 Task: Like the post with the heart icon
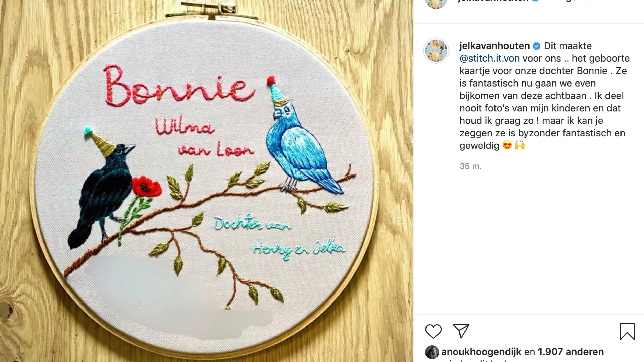pos(433,331)
